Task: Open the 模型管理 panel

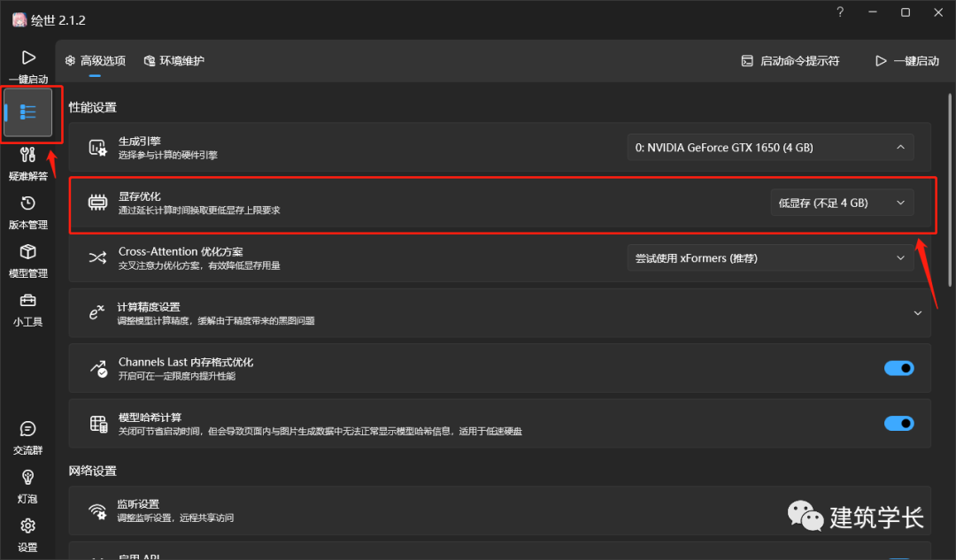Action: pyautogui.click(x=27, y=261)
